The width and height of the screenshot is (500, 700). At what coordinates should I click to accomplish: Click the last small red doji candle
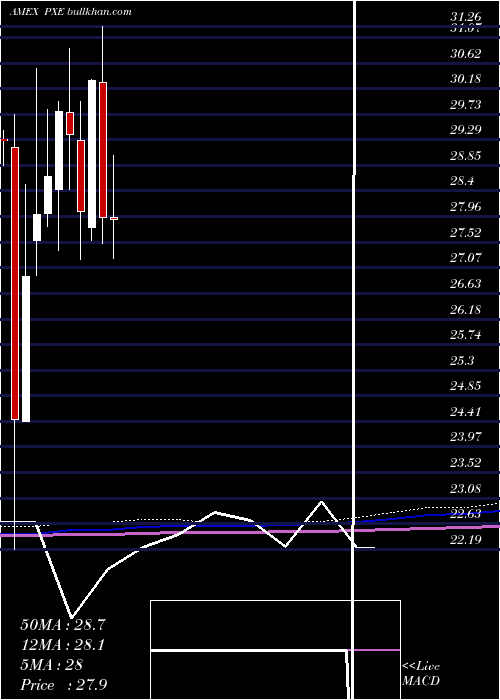tap(114, 218)
